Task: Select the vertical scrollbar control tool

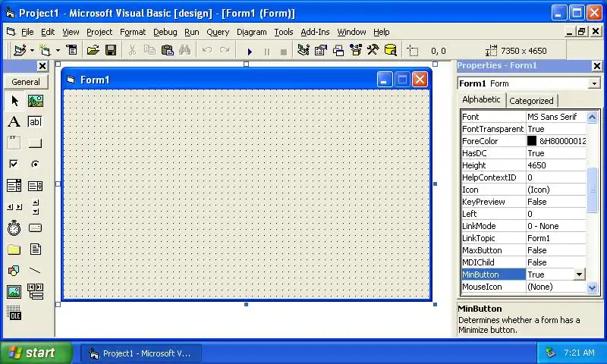Action: point(36,207)
